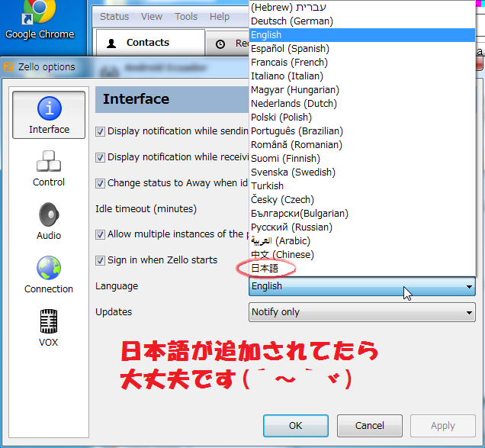Open the Connection globe settings section
Image resolution: width=485 pixels, height=448 pixels.
(49, 275)
